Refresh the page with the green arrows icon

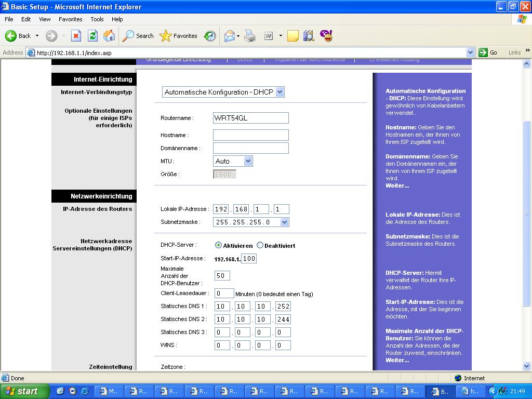tap(92, 36)
